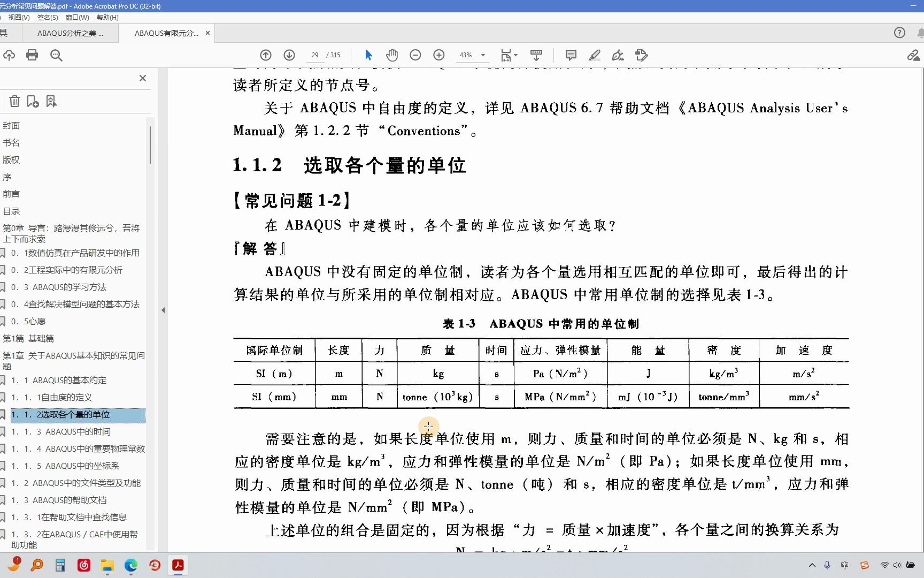Jump to 版权 bookmark
The width and height of the screenshot is (924, 578).
tap(11, 159)
